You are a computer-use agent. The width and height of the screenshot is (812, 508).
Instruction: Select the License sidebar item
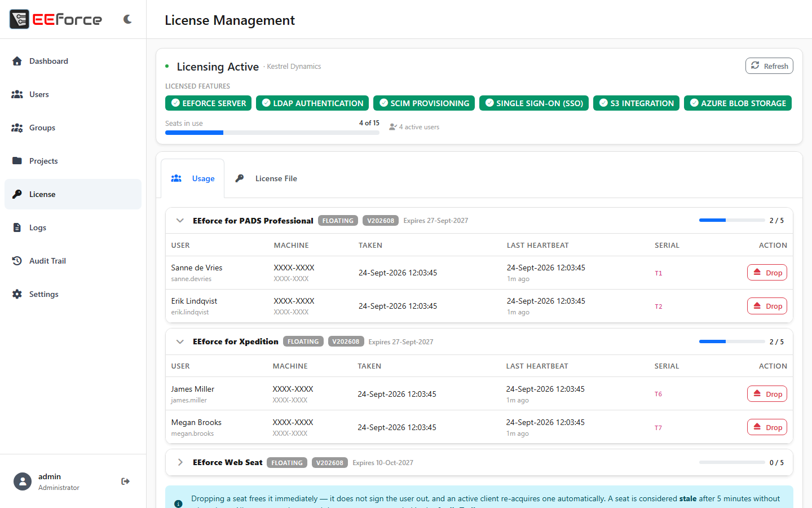click(73, 194)
